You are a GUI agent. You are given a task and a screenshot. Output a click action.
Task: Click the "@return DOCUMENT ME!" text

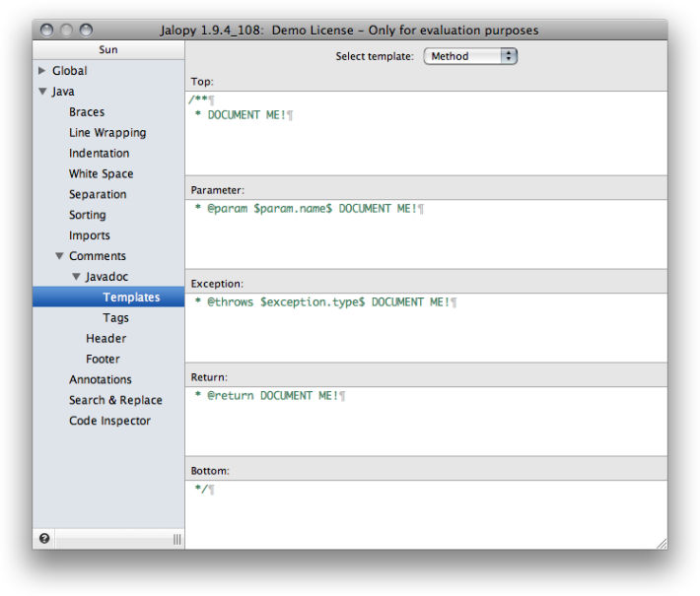(x=273, y=396)
